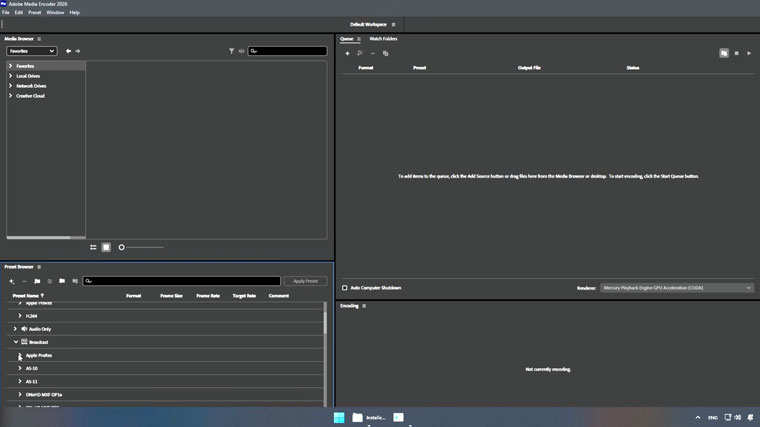Click Format column header in Preset Browser
Image resolution: width=760 pixels, height=427 pixels.
click(x=133, y=296)
